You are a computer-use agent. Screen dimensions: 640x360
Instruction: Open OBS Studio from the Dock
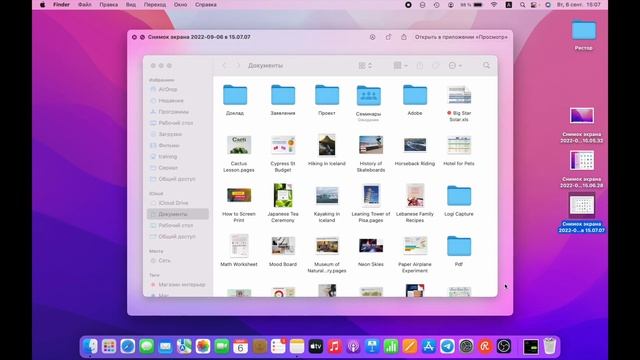[504, 347]
